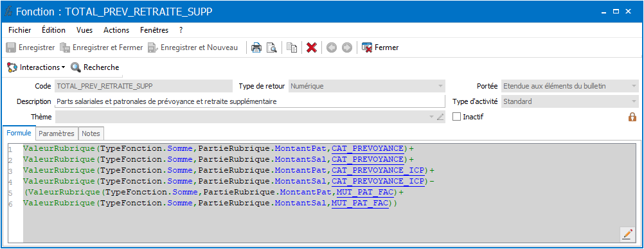Click the Fermer button
The height and width of the screenshot is (249, 644).
pos(380,47)
